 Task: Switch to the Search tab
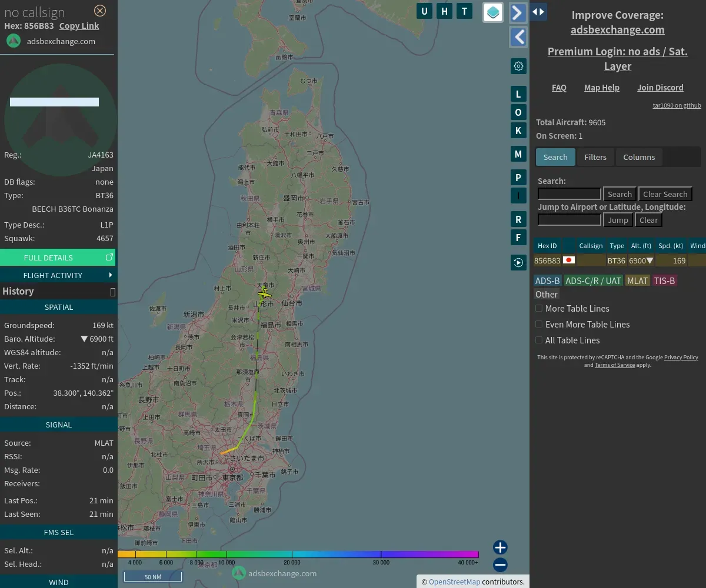click(x=555, y=157)
